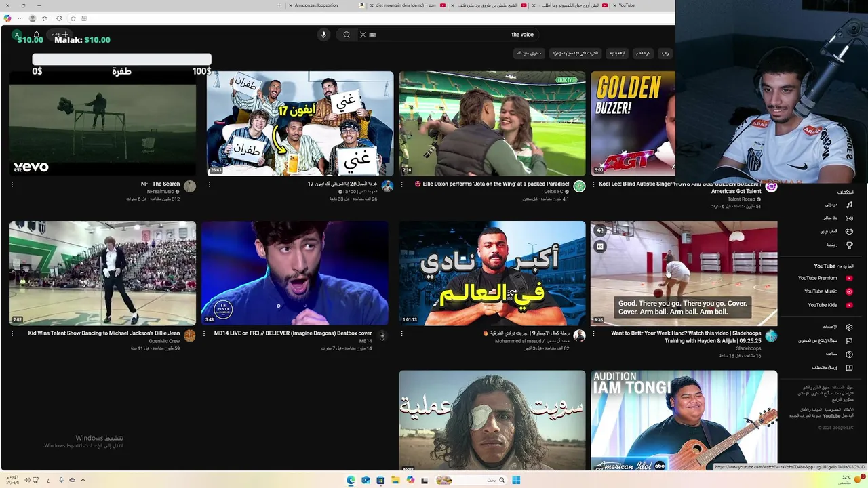Toggle captions on Sladehoops preview
The width and height of the screenshot is (868, 488).
(x=600, y=247)
